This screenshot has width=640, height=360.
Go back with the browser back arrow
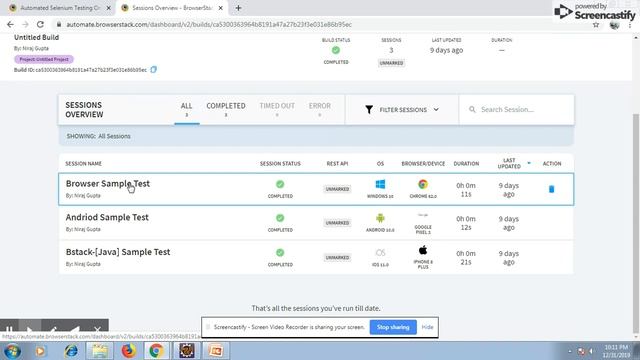pyautogui.click(x=10, y=24)
